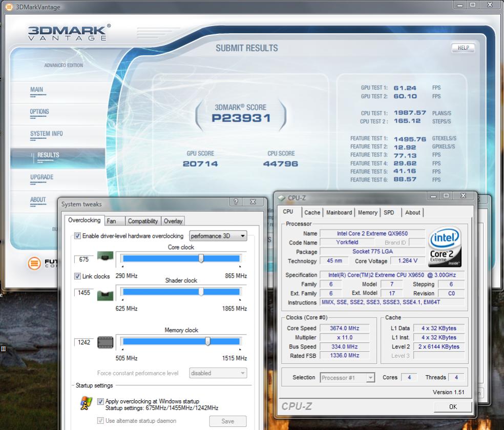
Task: Open the performance 3D profile dropdown
Action: pos(218,236)
